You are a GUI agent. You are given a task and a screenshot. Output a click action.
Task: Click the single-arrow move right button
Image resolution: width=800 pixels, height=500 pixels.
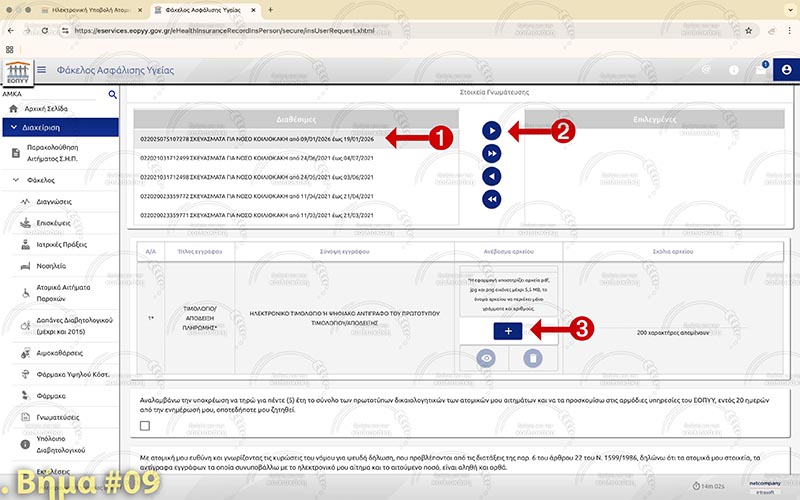click(x=491, y=130)
